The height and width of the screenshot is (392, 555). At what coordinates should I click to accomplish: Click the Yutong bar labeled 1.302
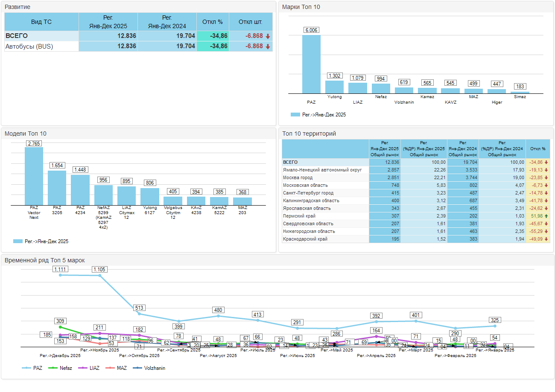tap(334, 87)
